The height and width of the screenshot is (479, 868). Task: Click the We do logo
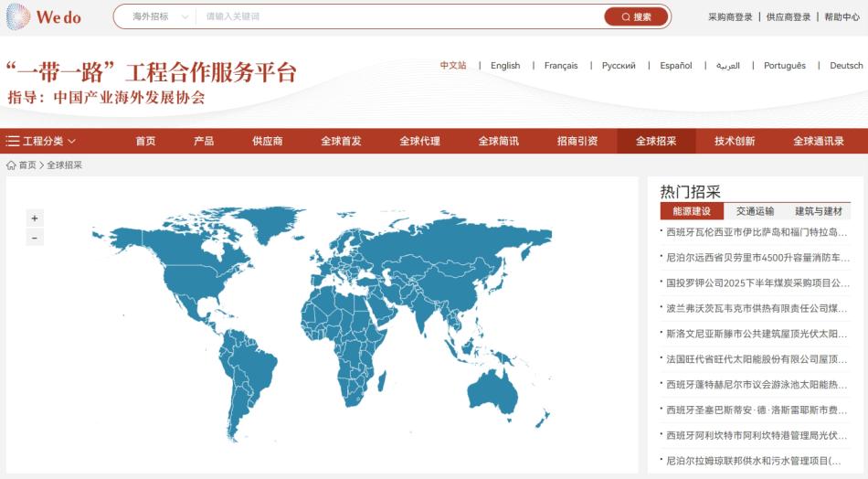click(x=44, y=16)
